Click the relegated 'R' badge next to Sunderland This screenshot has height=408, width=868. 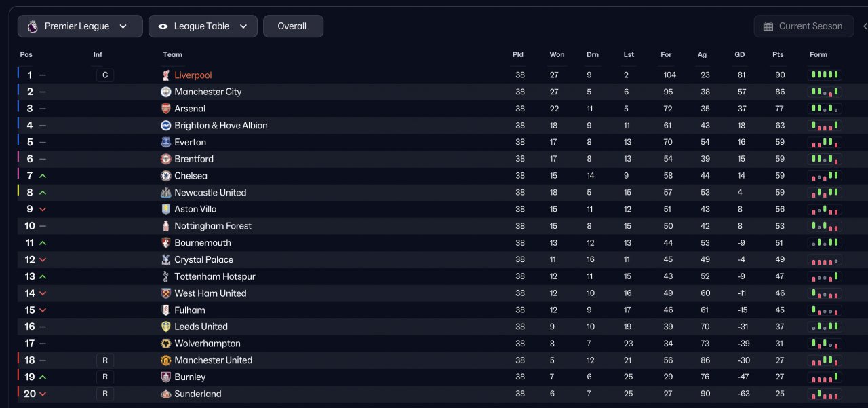[105, 394]
